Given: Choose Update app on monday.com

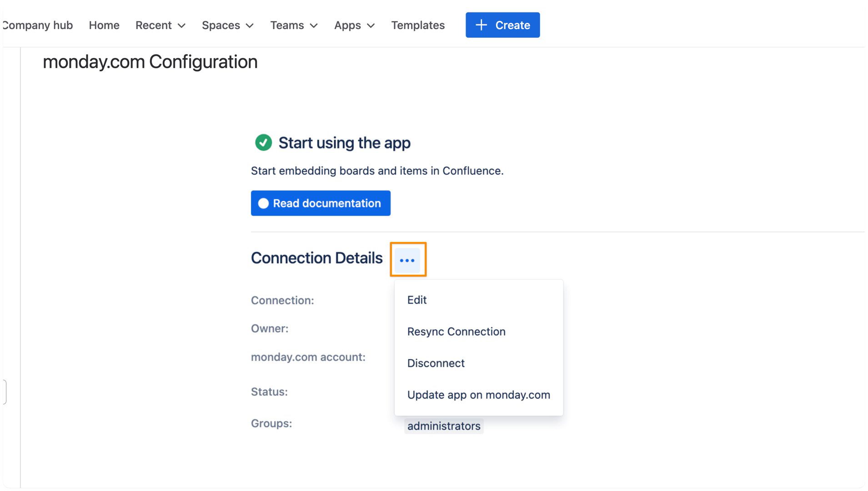Looking at the screenshot, I should (478, 395).
